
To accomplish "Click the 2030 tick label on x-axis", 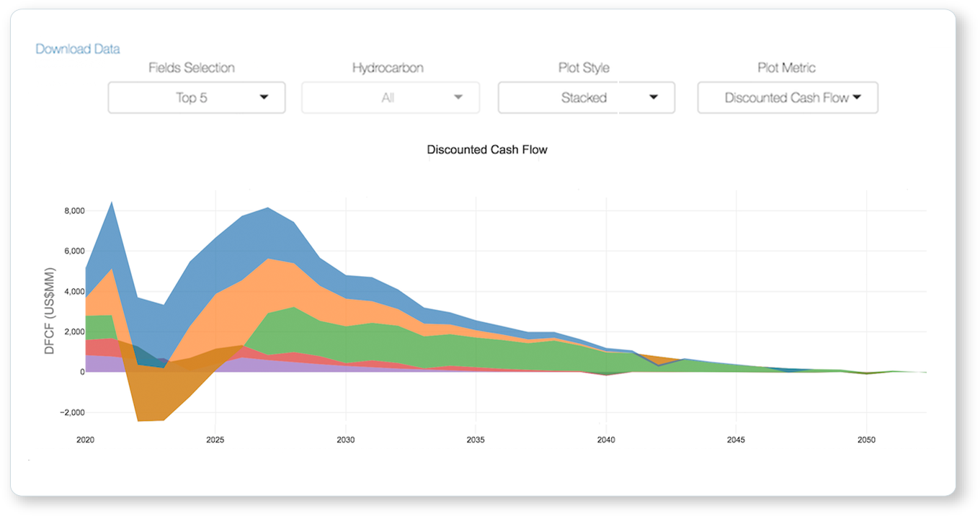I will click(x=345, y=440).
